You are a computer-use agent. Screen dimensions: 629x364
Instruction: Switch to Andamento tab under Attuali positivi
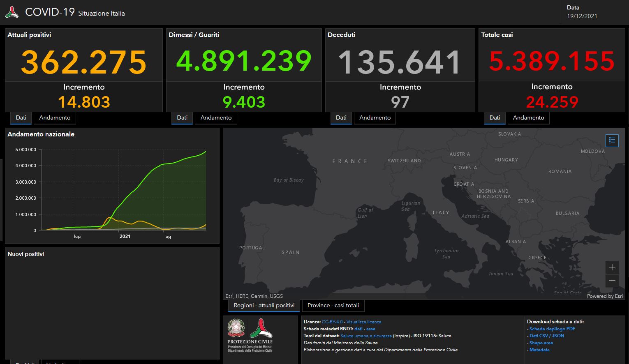(55, 118)
